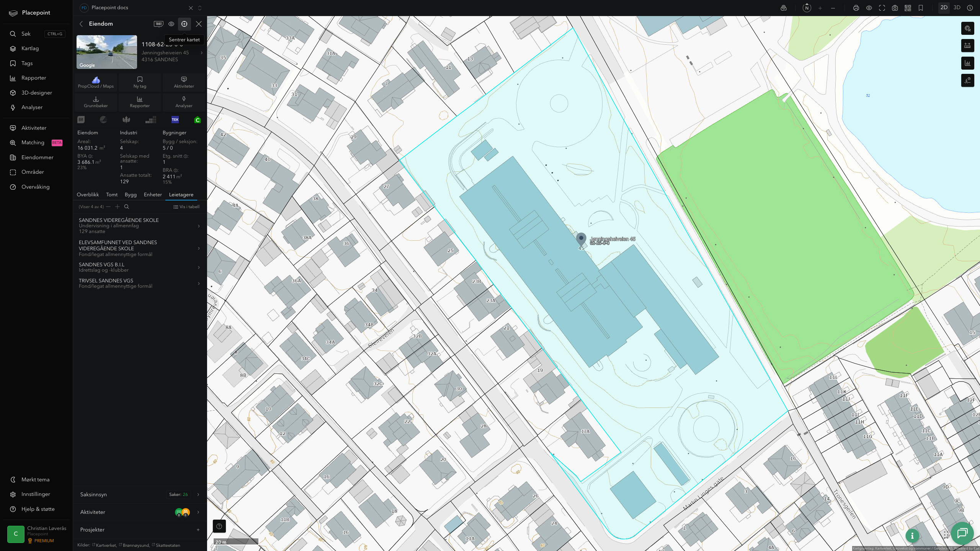Open Hjelp & støtte
The height and width of the screenshot is (551, 980).
pos(36,509)
